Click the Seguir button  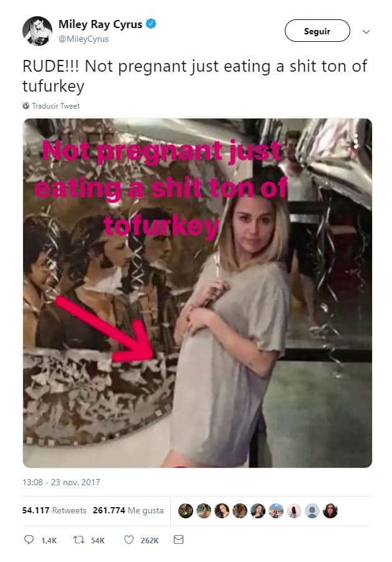pos(318,31)
